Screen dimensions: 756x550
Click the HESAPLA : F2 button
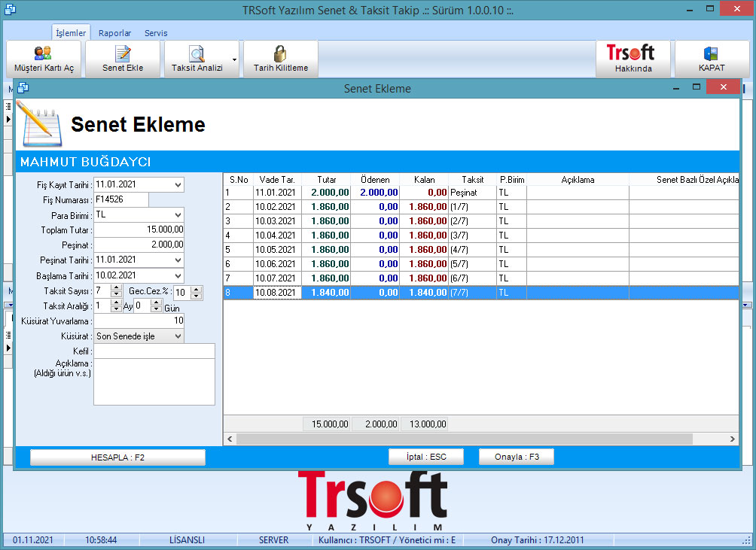click(117, 457)
